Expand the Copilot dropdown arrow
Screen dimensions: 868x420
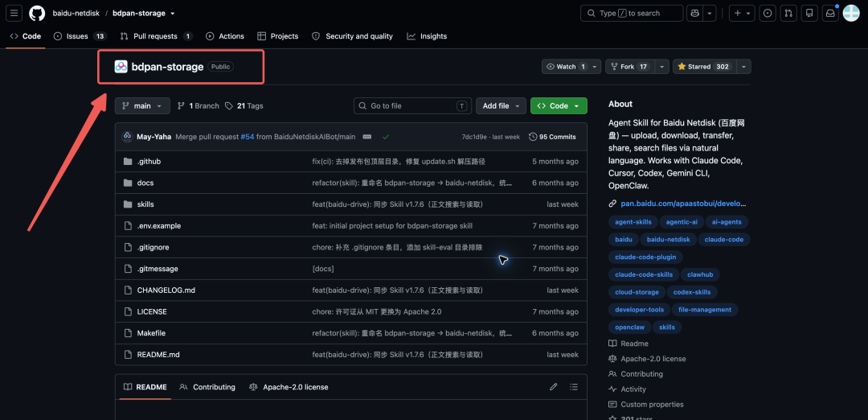[x=709, y=13]
